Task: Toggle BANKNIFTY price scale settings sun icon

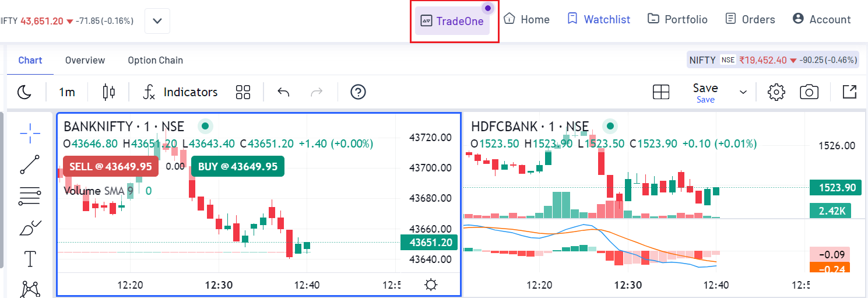Action: pos(431,285)
